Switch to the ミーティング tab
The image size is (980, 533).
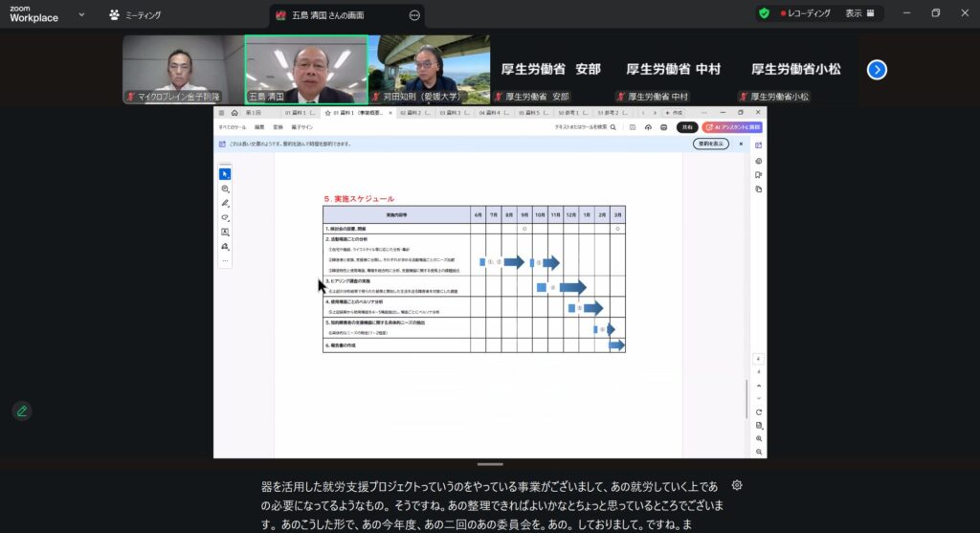pos(135,15)
